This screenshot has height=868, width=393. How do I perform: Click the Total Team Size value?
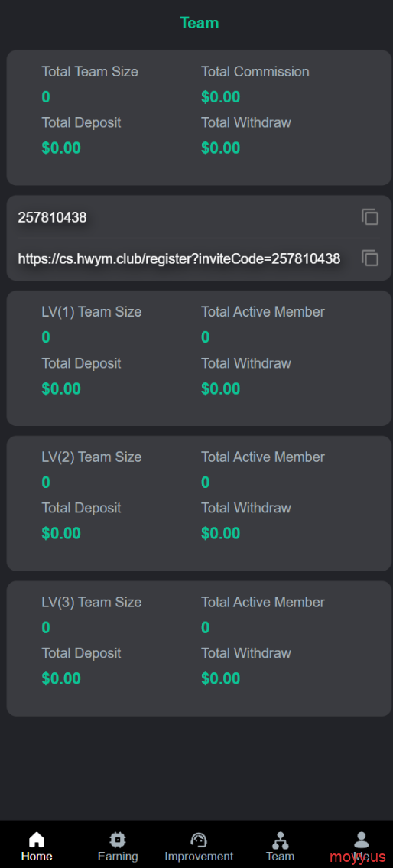pyautogui.click(x=46, y=97)
